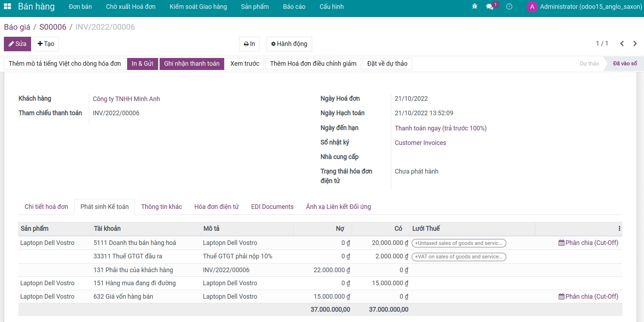Switch to Chi tiết hoá đơn tab
This screenshot has width=644, height=322.
click(x=46, y=207)
